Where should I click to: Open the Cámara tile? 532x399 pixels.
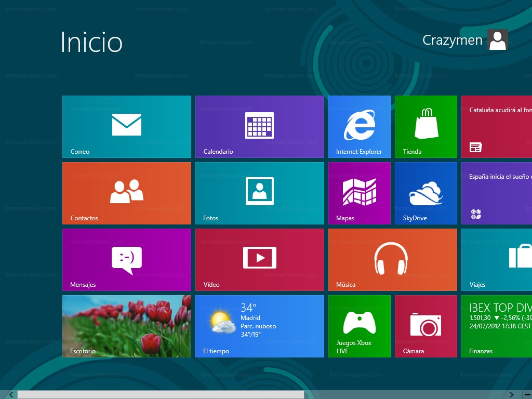pyautogui.click(x=426, y=326)
